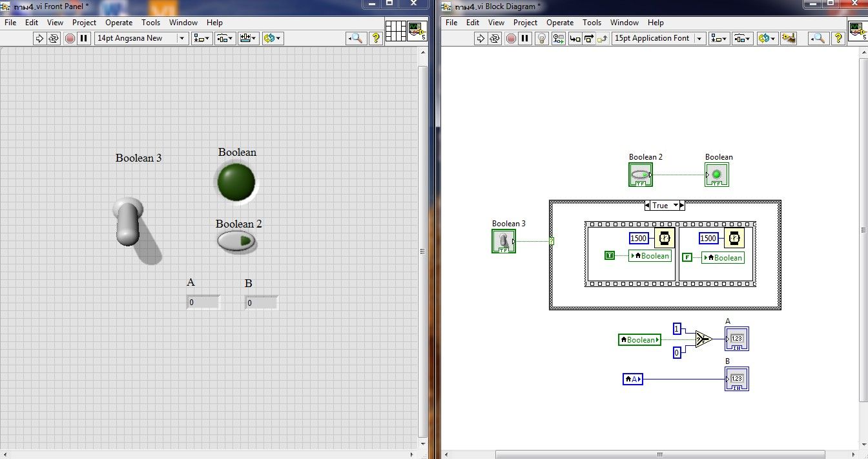This screenshot has height=459, width=868.
Task: Show Context Help in Front Panel
Action: click(375, 38)
